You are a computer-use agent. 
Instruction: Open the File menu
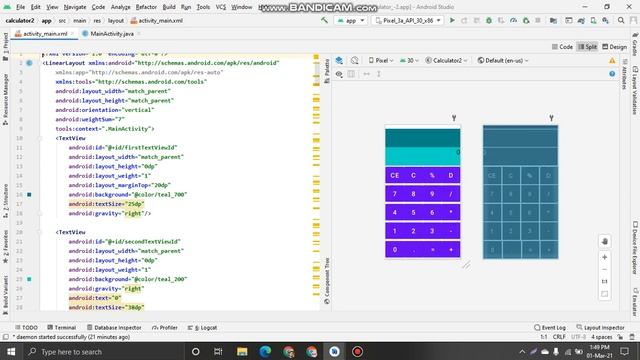(x=20, y=7)
